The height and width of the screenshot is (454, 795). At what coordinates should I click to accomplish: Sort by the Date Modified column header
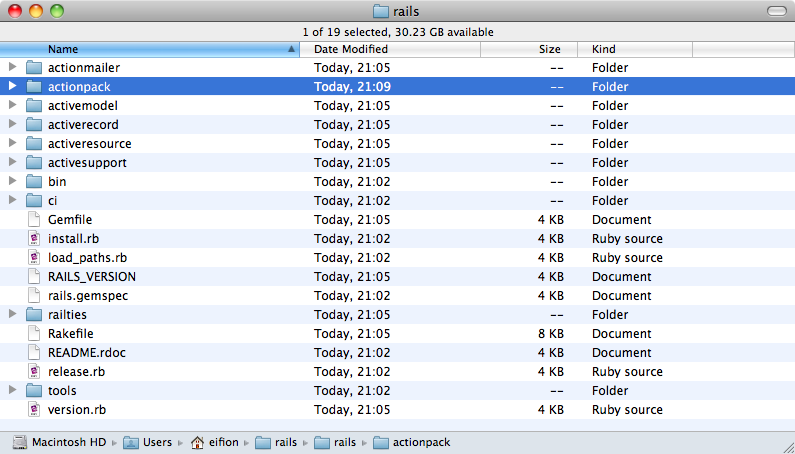390,49
